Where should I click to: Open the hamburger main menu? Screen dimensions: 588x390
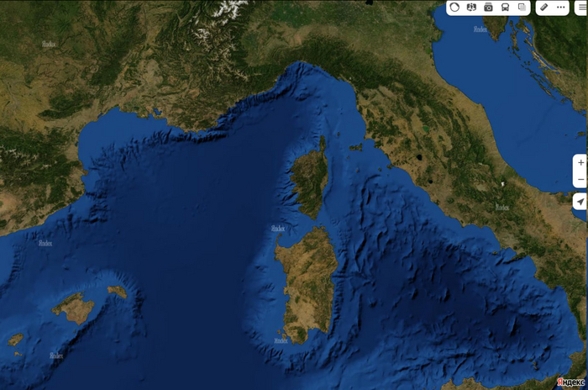click(582, 8)
